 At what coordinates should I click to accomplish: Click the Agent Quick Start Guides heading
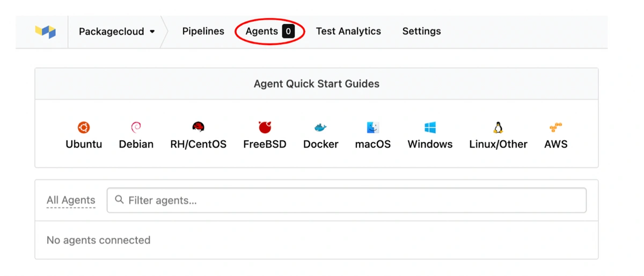tap(317, 84)
